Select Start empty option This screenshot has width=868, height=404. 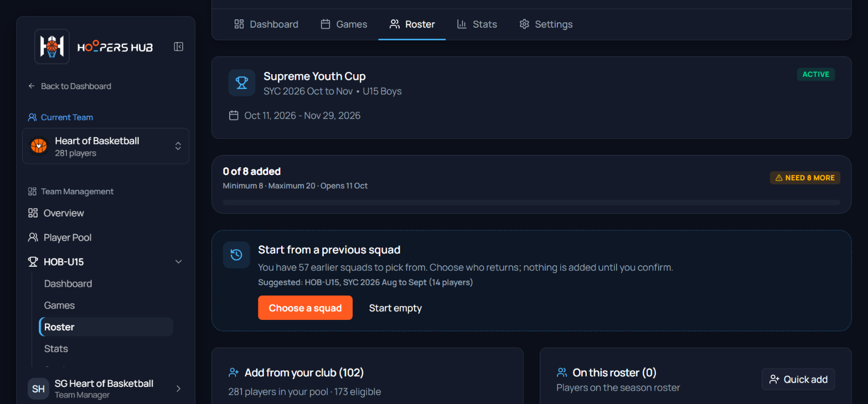(395, 308)
